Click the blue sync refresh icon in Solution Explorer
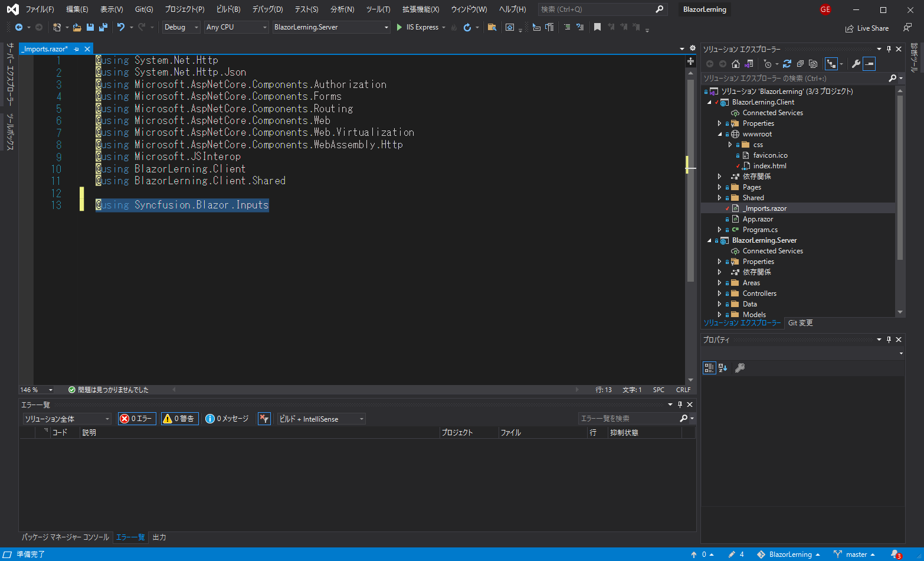This screenshot has width=924, height=561. (x=787, y=64)
